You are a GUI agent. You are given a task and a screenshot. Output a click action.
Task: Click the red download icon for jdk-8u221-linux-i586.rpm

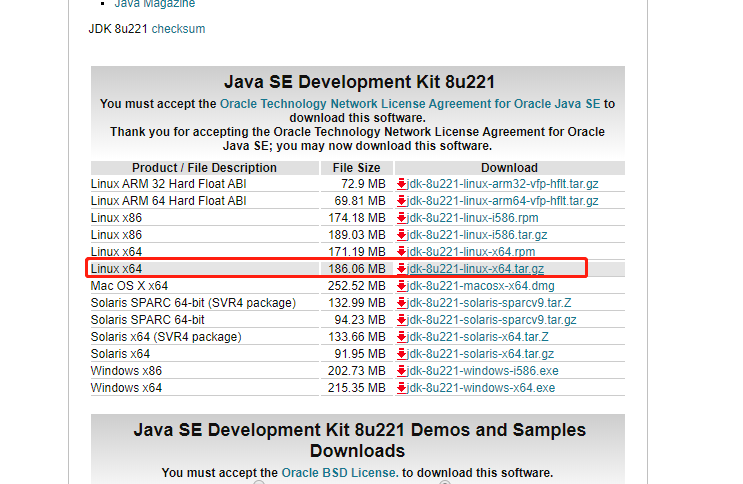[x=402, y=218]
